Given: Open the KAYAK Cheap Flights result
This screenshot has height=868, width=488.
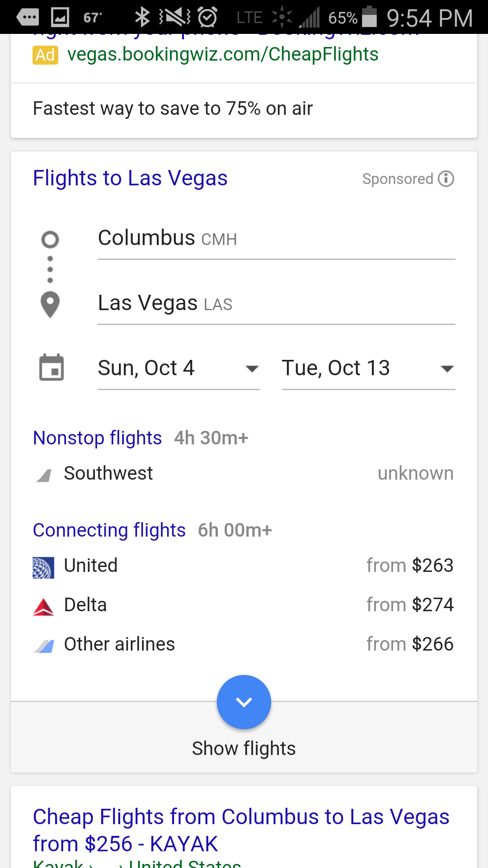Looking at the screenshot, I should [241, 830].
